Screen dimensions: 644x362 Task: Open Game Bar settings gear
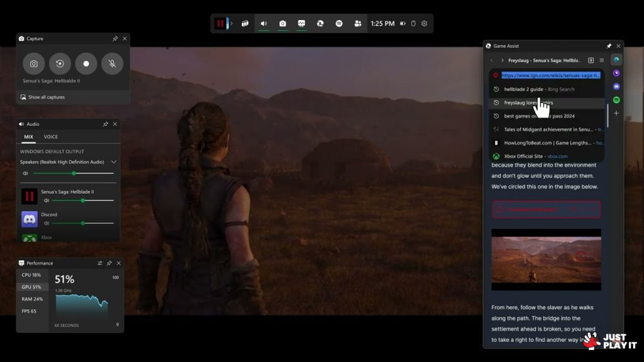(425, 23)
